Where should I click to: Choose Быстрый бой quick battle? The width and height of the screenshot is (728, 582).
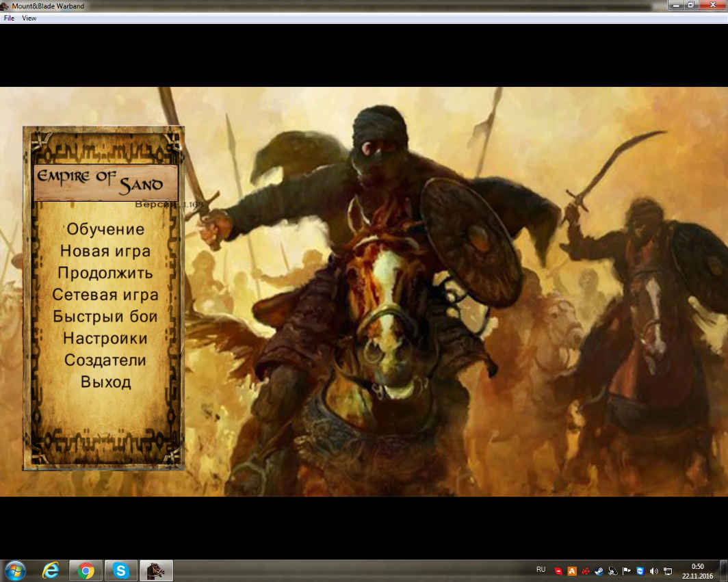click(x=105, y=317)
